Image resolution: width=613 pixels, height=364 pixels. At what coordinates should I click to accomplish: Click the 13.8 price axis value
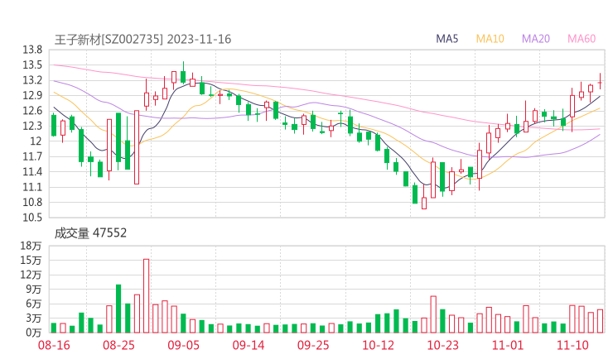pos(32,50)
